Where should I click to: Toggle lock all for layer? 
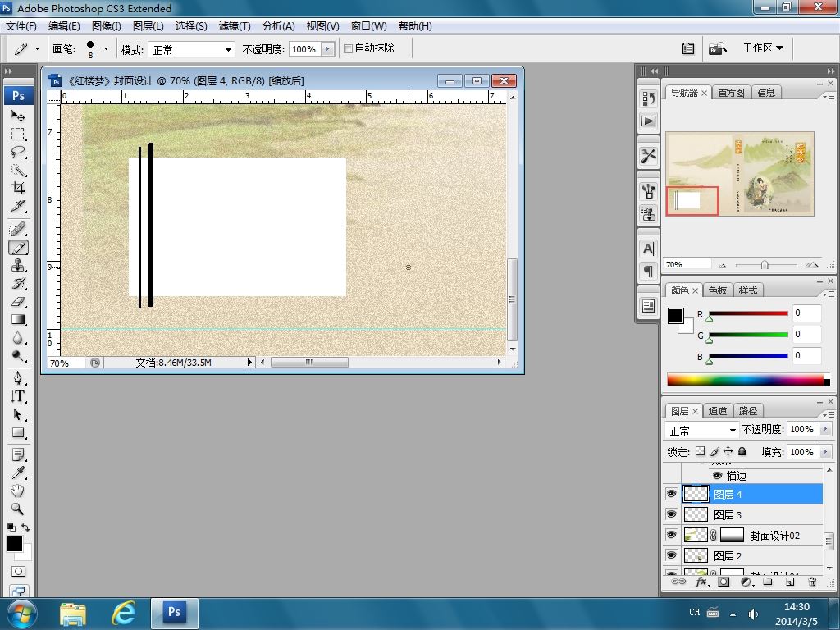(x=742, y=451)
